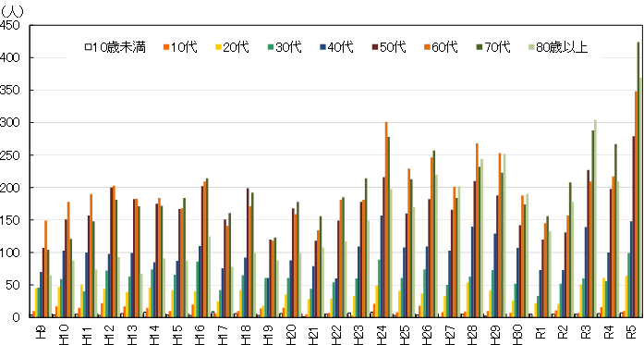
Task: Click the 40代 blue legend entry
Action: coord(337,47)
